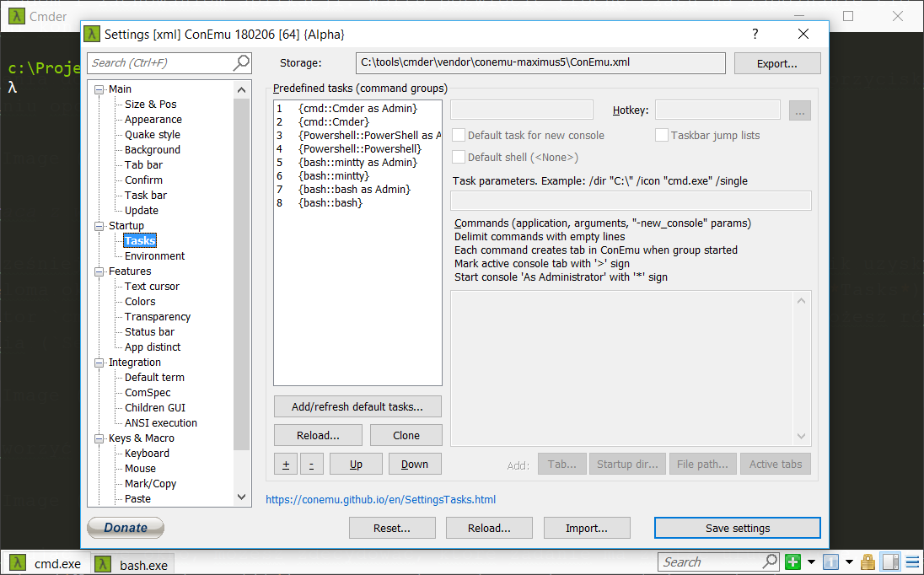This screenshot has width=924, height=575.
Task: Click the magnifier in the bottom search box
Action: pyautogui.click(x=770, y=562)
